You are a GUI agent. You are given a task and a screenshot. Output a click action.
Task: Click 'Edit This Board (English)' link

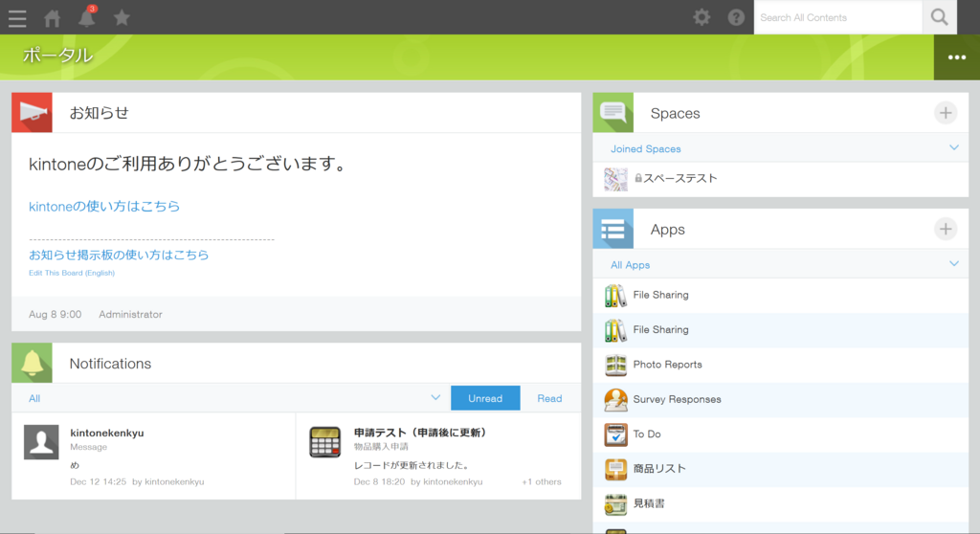(72, 273)
